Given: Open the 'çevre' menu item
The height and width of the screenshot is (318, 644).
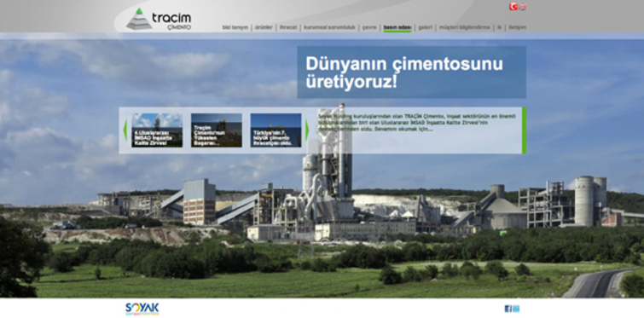Looking at the screenshot, I should point(369,27).
